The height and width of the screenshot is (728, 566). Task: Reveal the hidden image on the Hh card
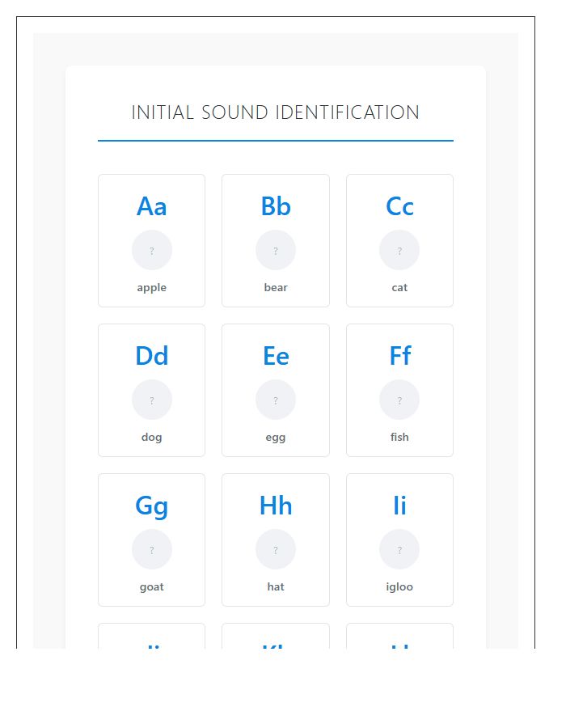[x=276, y=548]
